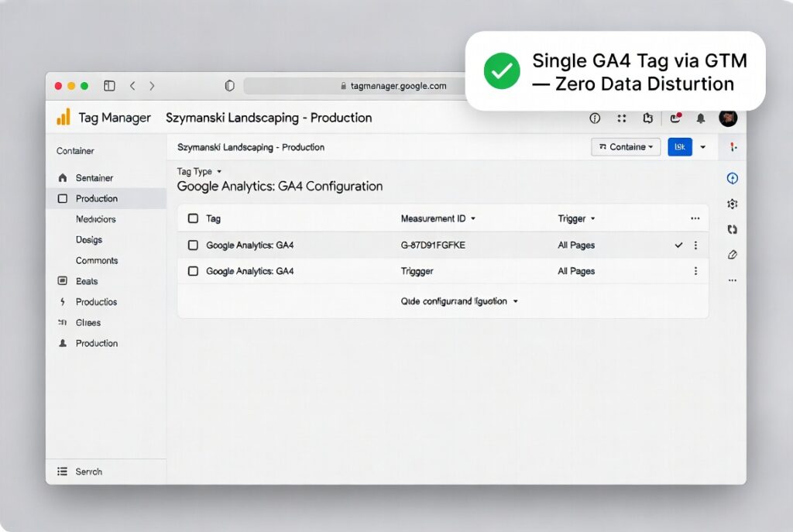793x532 pixels.
Task: Click All Pages in the first tag row
Action: 576,245
